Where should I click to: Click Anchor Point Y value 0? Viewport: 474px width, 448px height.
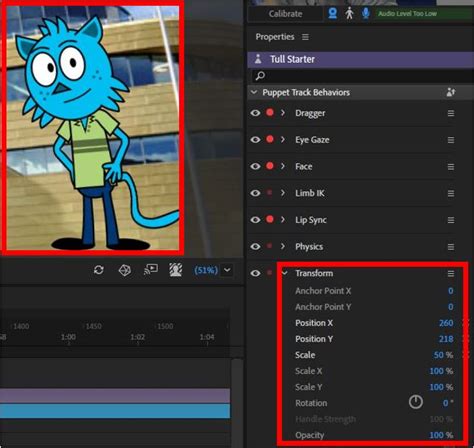tap(451, 307)
